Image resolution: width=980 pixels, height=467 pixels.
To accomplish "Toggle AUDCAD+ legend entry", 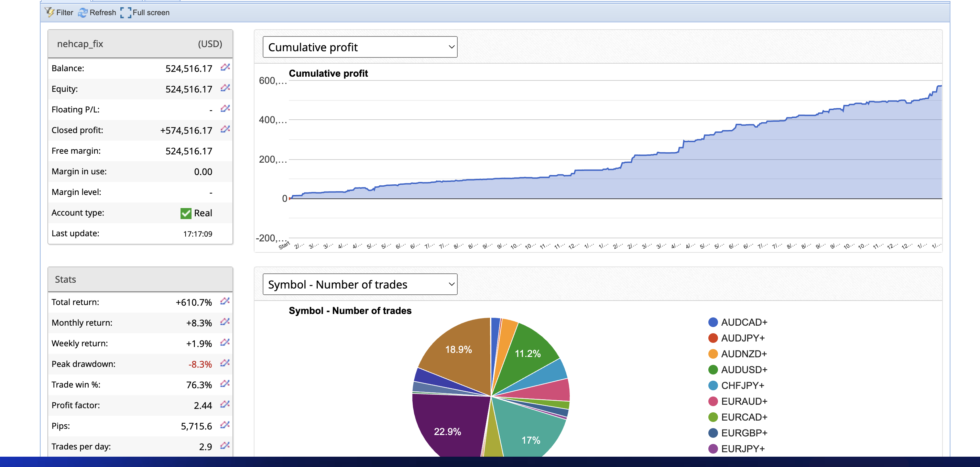I will pyautogui.click(x=744, y=322).
